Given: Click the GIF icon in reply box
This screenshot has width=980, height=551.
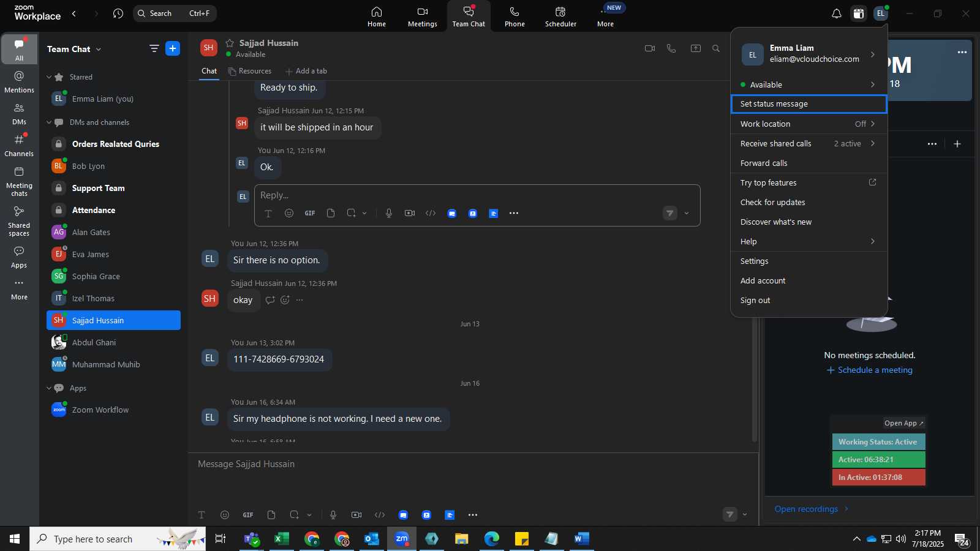Looking at the screenshot, I should pos(310,213).
